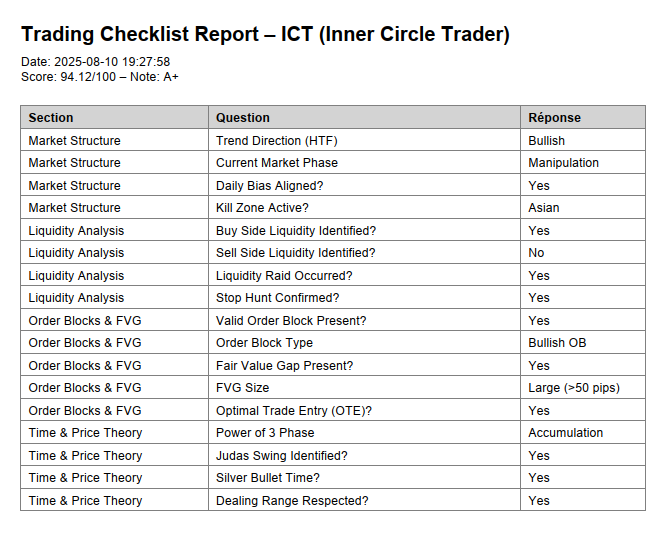Click the Optimal Trade Entry (OTE)? question
Screen dimensions: 672x552
tap(294, 410)
